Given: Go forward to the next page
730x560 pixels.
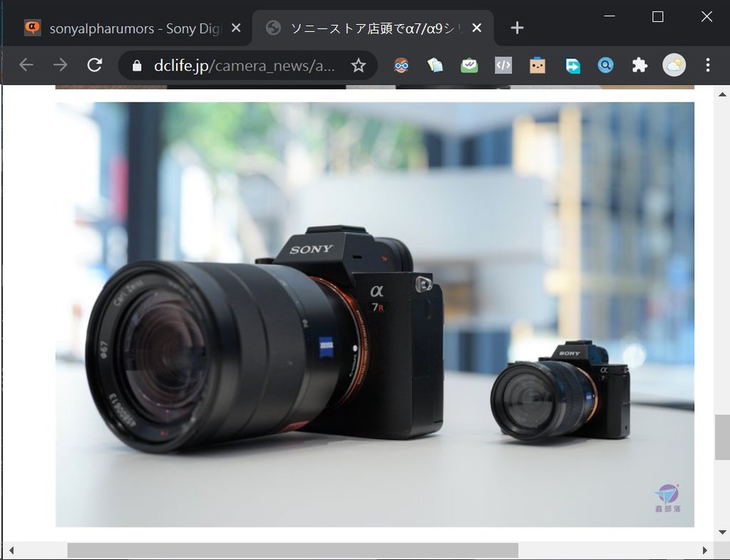Looking at the screenshot, I should (x=61, y=65).
